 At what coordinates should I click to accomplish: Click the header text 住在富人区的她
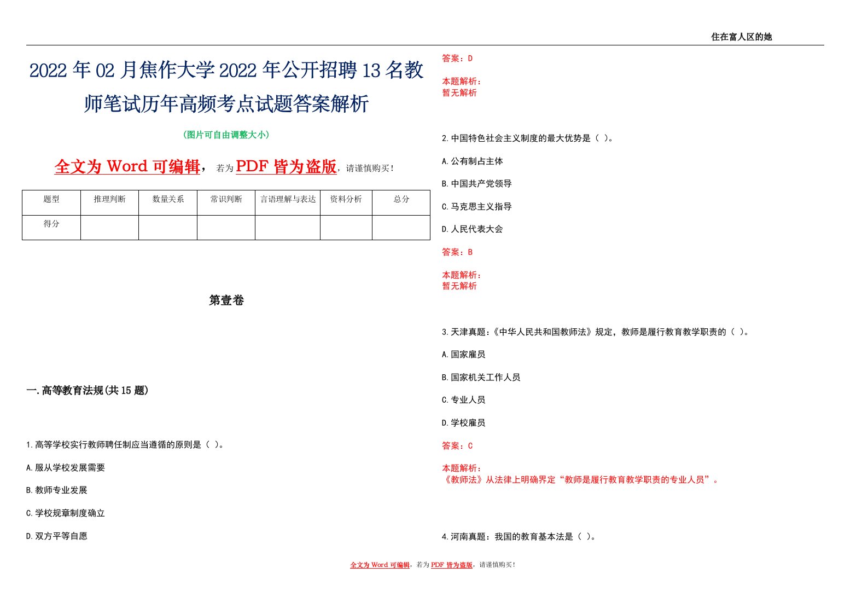741,37
